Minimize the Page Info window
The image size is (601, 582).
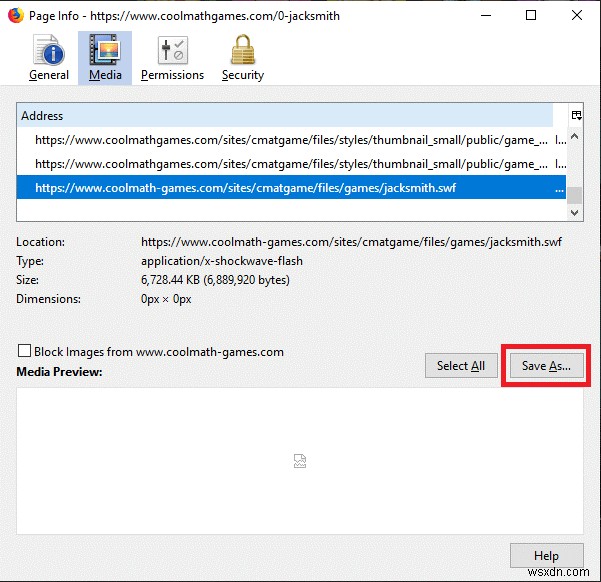click(486, 16)
